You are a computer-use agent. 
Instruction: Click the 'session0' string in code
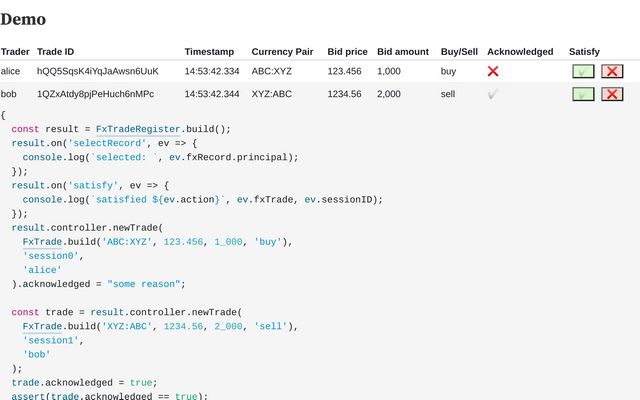[51, 256]
